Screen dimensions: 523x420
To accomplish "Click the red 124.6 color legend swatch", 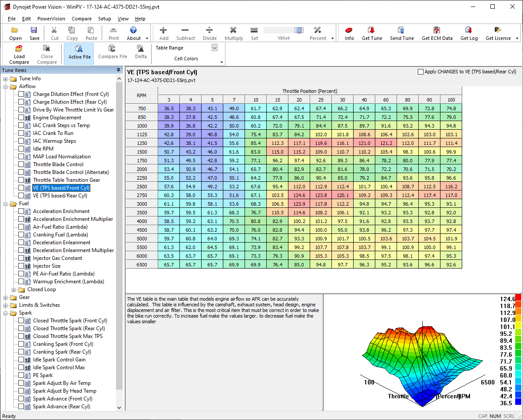I will pos(518,299).
